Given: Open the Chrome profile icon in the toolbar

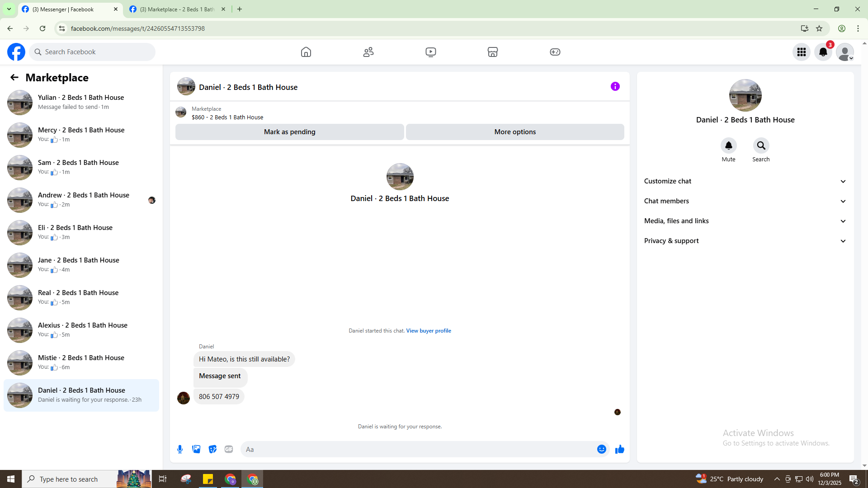Looking at the screenshot, I should (x=842, y=28).
